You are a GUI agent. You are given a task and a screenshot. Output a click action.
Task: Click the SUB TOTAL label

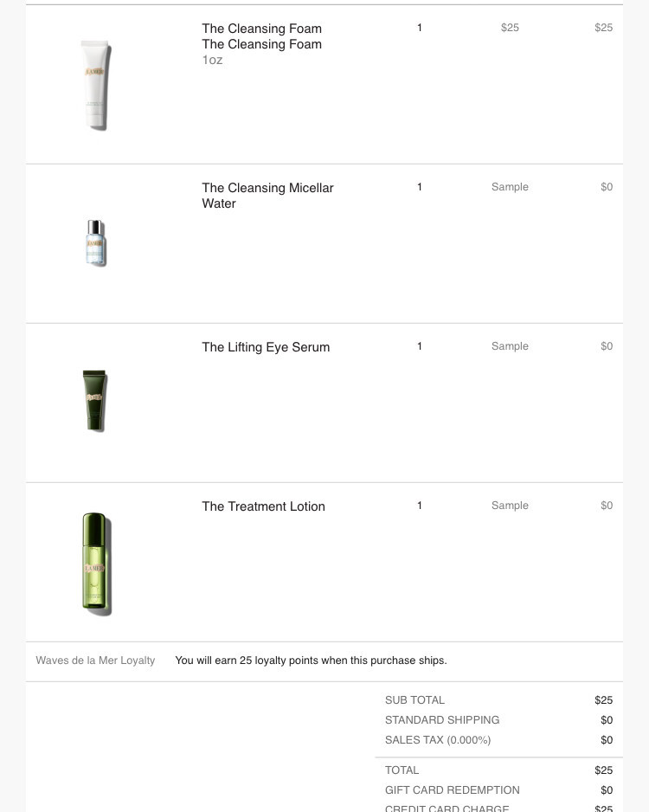click(x=414, y=700)
